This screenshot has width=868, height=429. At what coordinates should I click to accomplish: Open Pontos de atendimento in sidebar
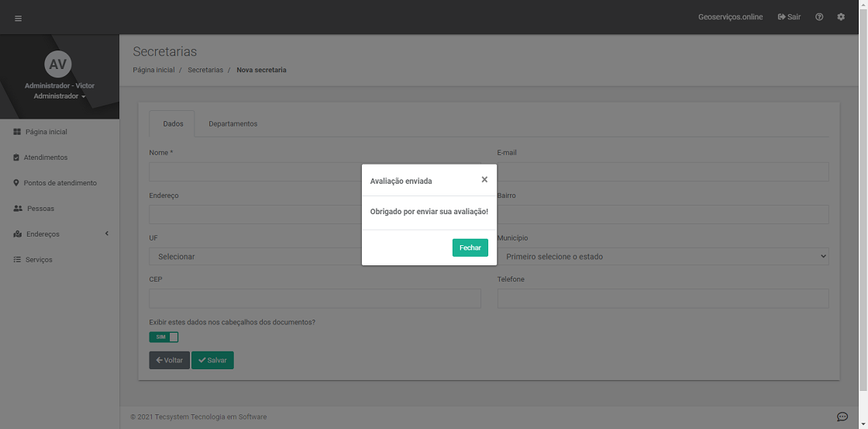pyautogui.click(x=60, y=183)
